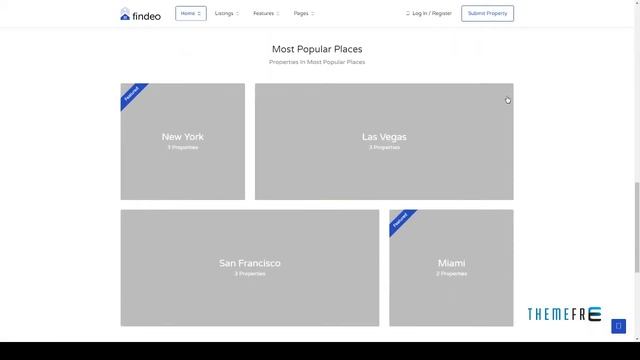640x360 pixels.
Task: Open the Las Vegas places card
Action: tap(384, 142)
